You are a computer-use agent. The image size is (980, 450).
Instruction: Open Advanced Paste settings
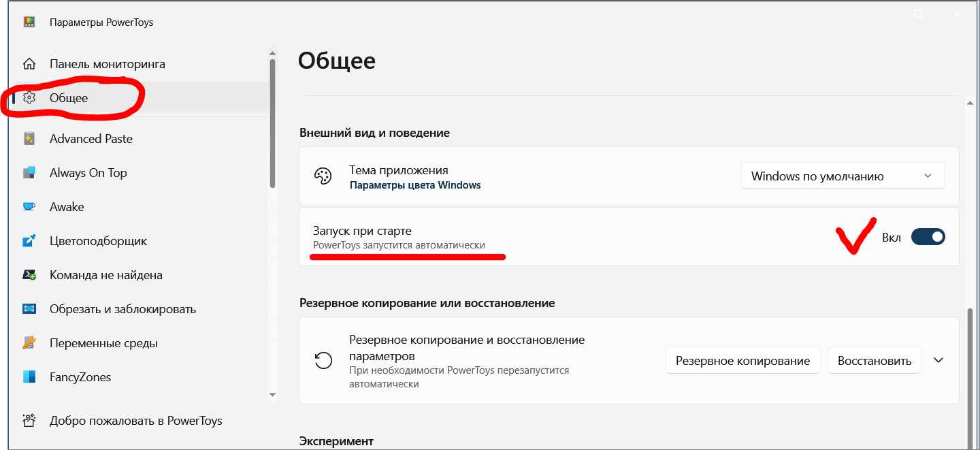tap(140, 139)
